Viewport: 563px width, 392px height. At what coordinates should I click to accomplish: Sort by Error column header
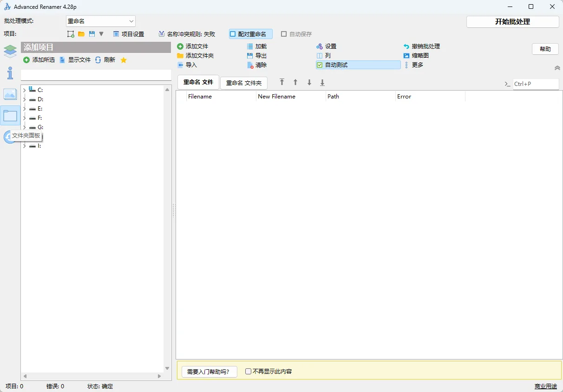(430, 97)
